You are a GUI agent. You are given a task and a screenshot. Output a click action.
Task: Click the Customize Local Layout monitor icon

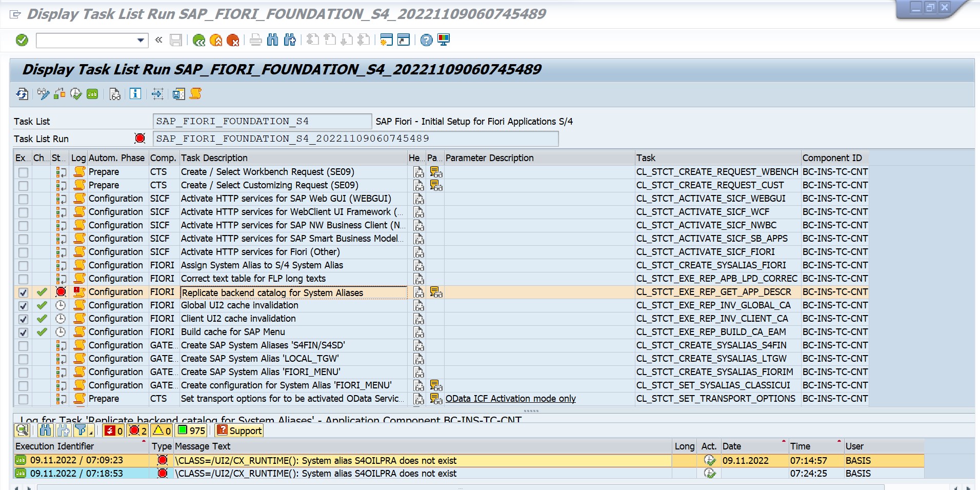click(444, 40)
